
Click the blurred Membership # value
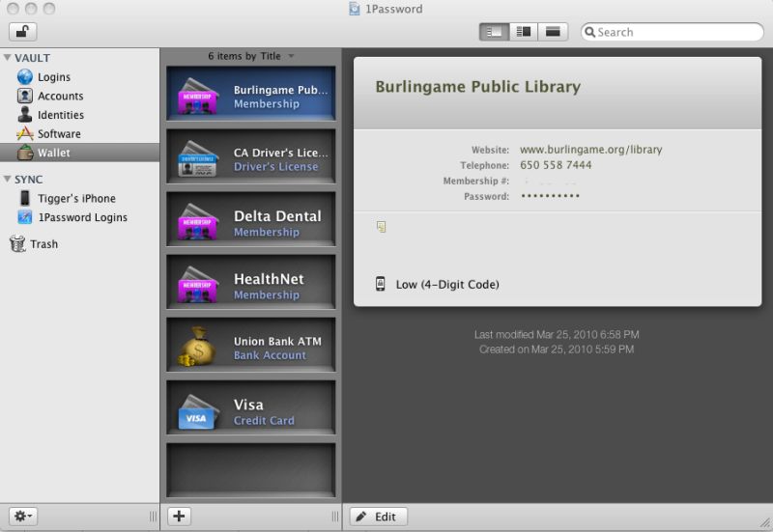(x=549, y=182)
